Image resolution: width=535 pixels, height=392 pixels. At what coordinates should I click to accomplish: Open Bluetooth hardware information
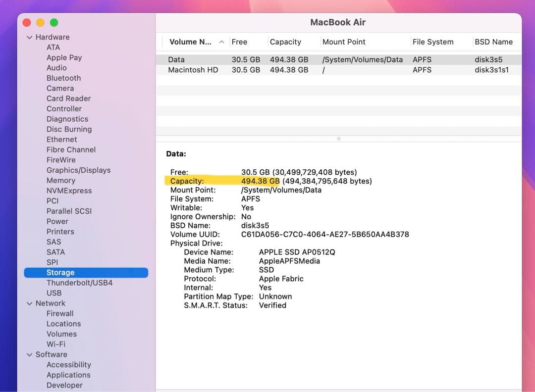tap(63, 78)
